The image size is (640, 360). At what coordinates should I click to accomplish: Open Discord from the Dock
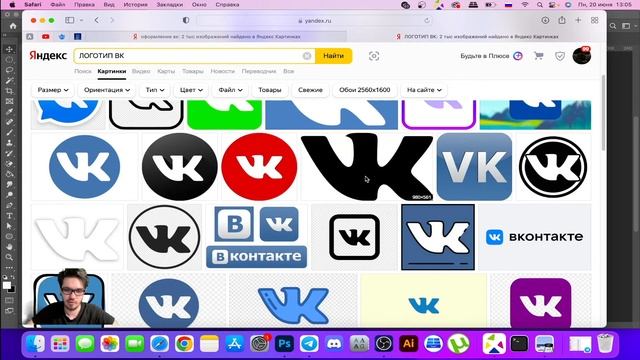(334, 344)
